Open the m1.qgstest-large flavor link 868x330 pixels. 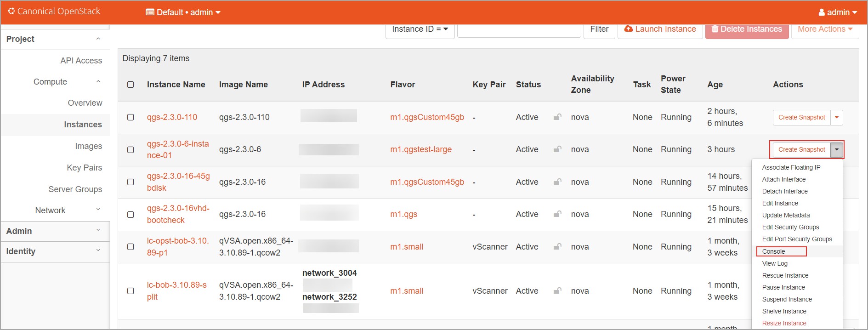421,149
